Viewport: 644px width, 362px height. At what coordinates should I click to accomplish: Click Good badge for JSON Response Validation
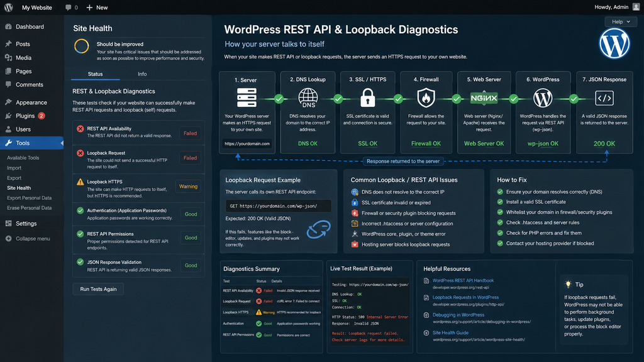[191, 266]
